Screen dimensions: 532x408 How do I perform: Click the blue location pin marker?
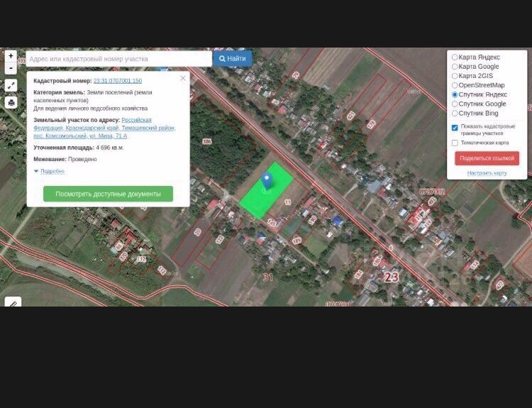(267, 181)
